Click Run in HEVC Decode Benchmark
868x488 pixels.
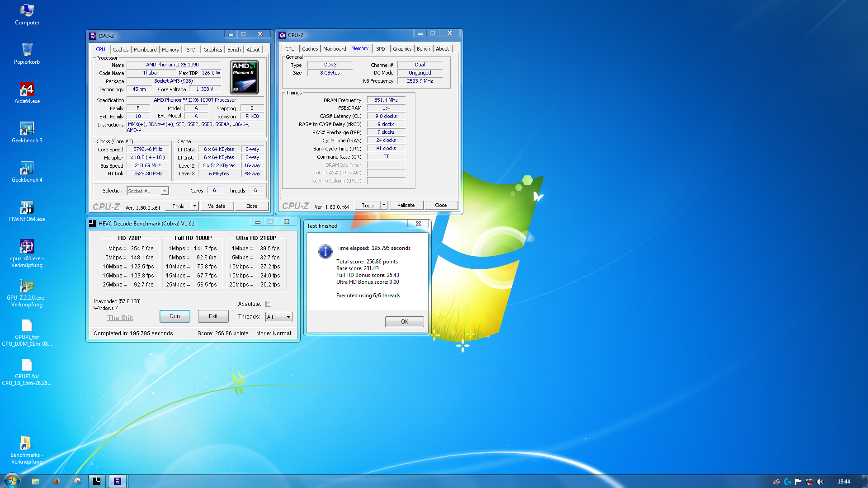[x=175, y=316]
